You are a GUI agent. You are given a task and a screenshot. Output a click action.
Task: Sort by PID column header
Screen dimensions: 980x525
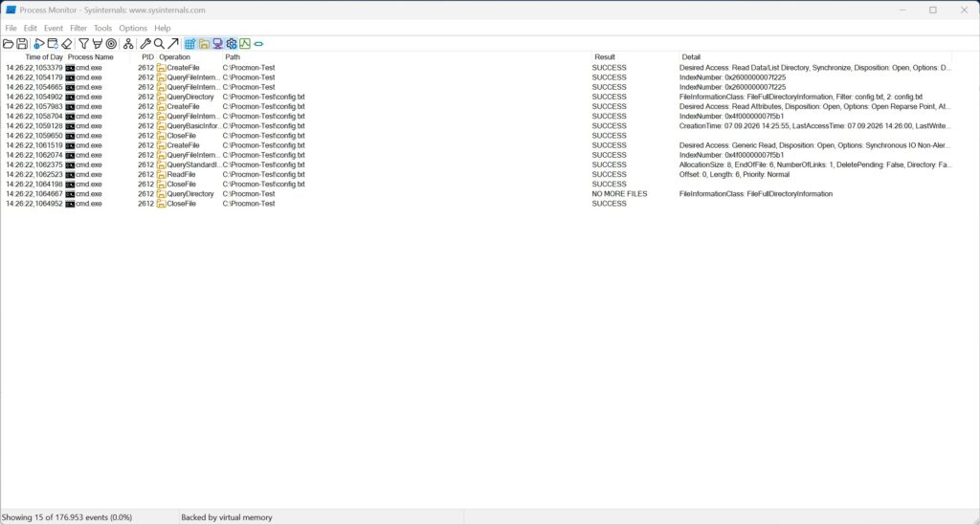click(x=147, y=56)
